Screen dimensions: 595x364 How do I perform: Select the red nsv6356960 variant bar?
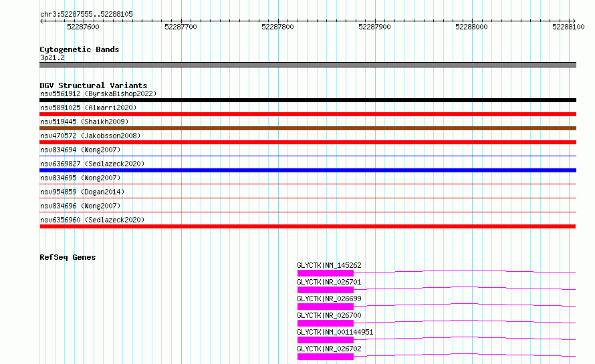308,226
